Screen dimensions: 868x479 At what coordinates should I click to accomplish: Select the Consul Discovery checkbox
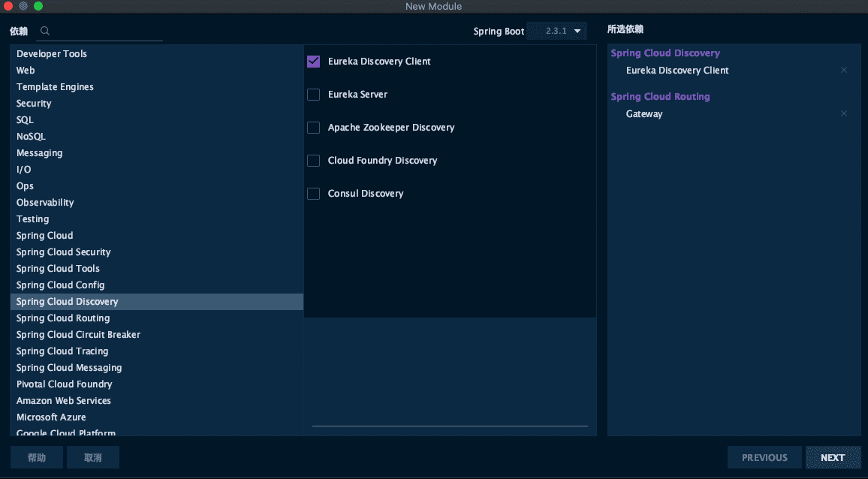313,194
